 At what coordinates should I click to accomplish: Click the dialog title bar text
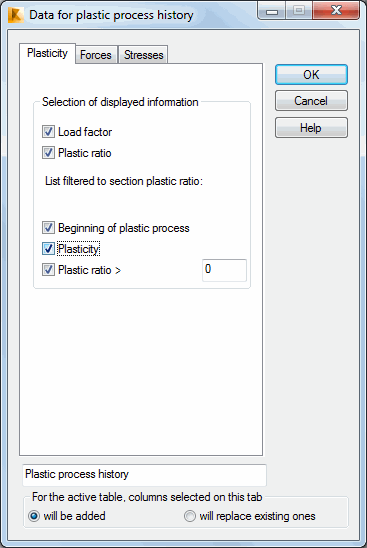click(111, 15)
